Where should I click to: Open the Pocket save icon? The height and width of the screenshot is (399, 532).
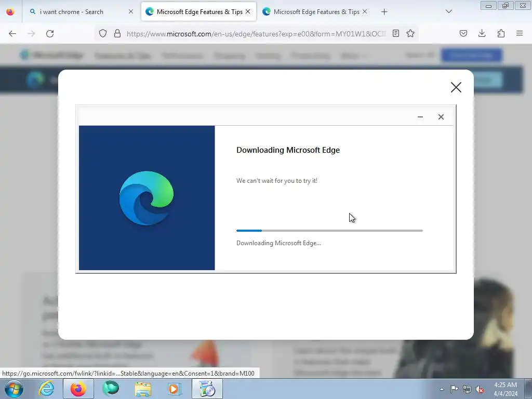click(x=463, y=33)
